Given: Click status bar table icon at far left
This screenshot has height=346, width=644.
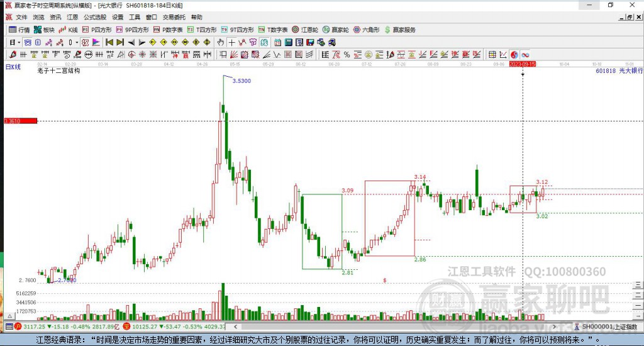Looking at the screenshot, I should pyautogui.click(x=9, y=326).
